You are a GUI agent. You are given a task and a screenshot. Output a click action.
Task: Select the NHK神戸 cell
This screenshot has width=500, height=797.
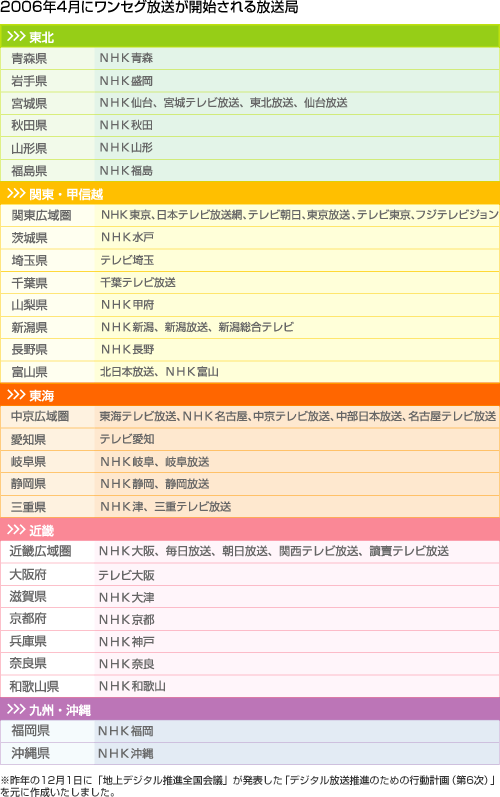297,641
